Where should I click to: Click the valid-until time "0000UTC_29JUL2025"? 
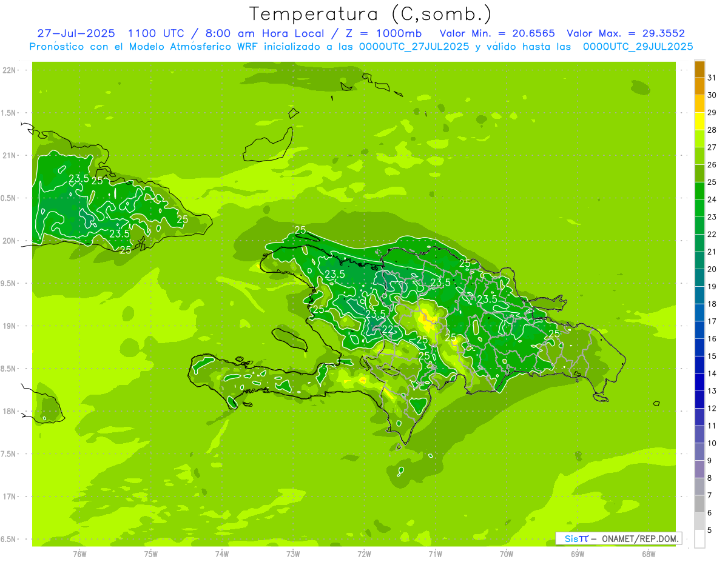pyautogui.click(x=638, y=47)
